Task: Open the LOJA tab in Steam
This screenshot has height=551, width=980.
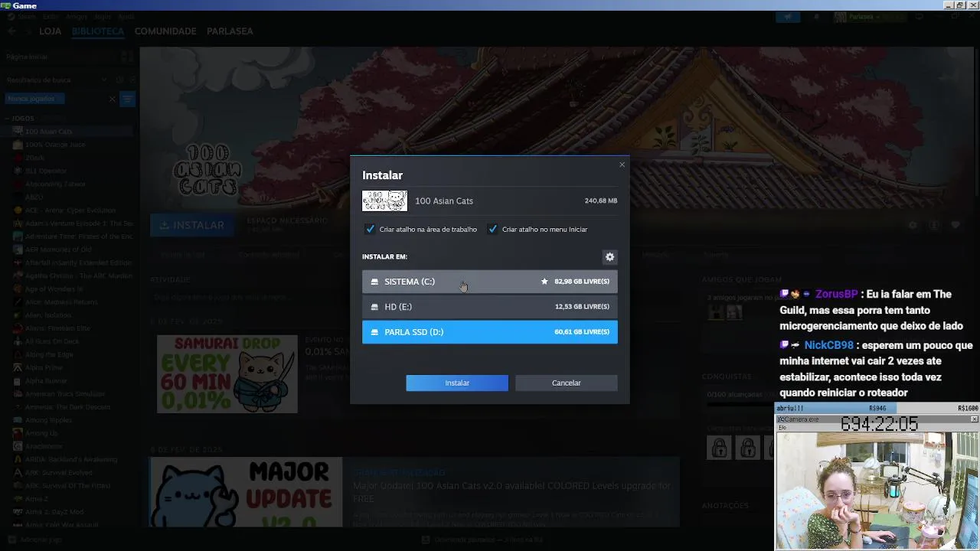Action: pyautogui.click(x=50, y=31)
